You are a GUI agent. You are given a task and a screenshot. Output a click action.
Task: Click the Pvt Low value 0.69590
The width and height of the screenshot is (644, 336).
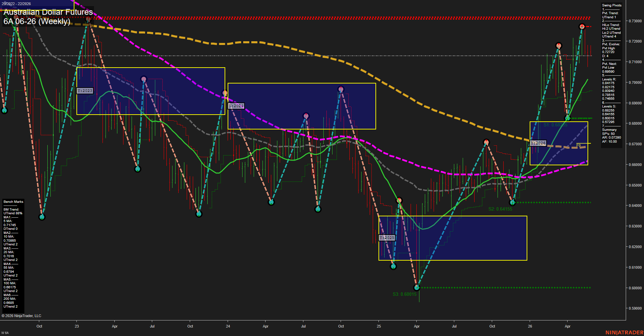tap(608, 72)
